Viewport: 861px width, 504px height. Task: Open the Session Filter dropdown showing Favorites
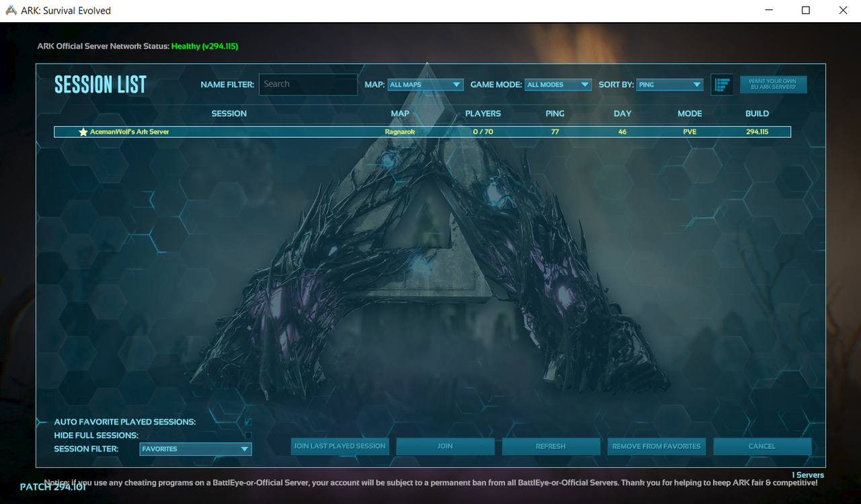[196, 449]
